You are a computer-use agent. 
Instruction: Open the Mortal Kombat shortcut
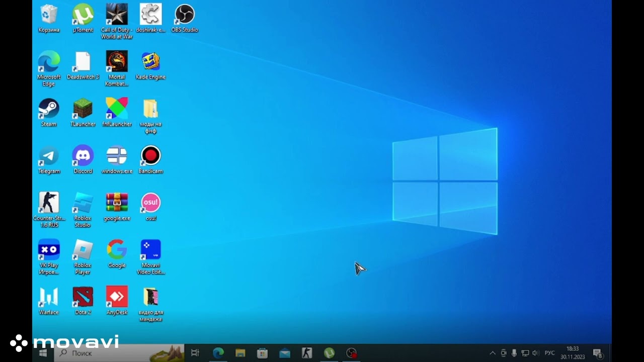pos(117,68)
